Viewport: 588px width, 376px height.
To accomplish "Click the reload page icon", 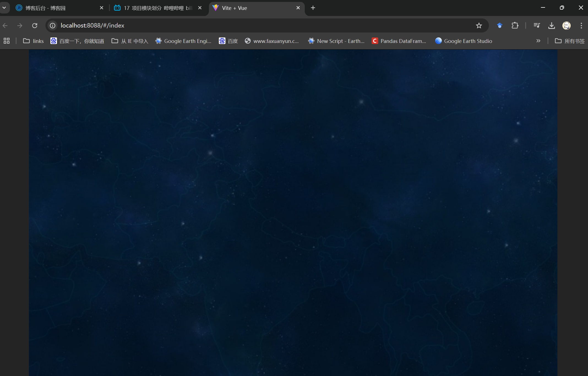I will click(35, 26).
